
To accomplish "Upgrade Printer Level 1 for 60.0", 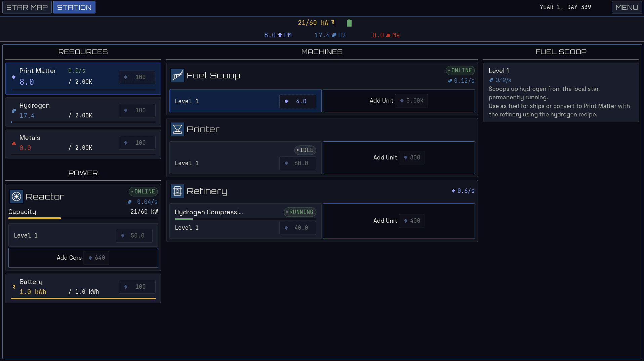I will (x=298, y=163).
